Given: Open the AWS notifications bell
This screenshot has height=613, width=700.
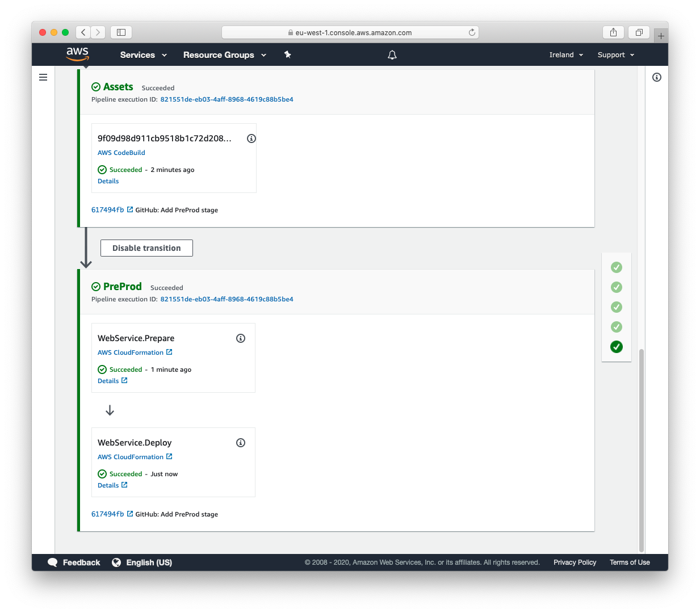Looking at the screenshot, I should coord(392,54).
